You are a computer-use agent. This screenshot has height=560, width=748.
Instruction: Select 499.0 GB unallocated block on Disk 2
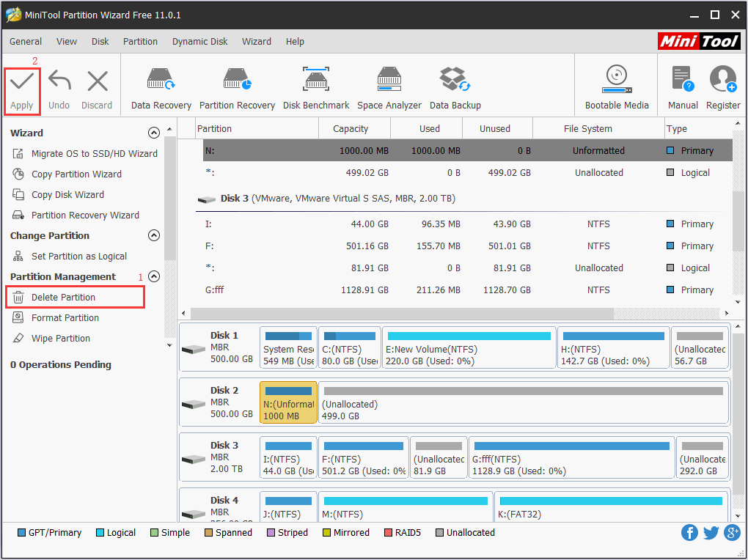(524, 402)
